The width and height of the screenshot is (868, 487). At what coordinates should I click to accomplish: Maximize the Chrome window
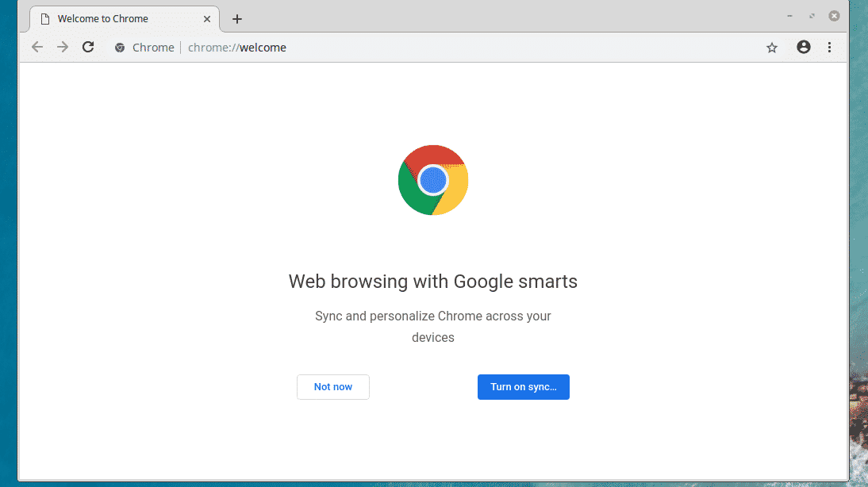812,16
